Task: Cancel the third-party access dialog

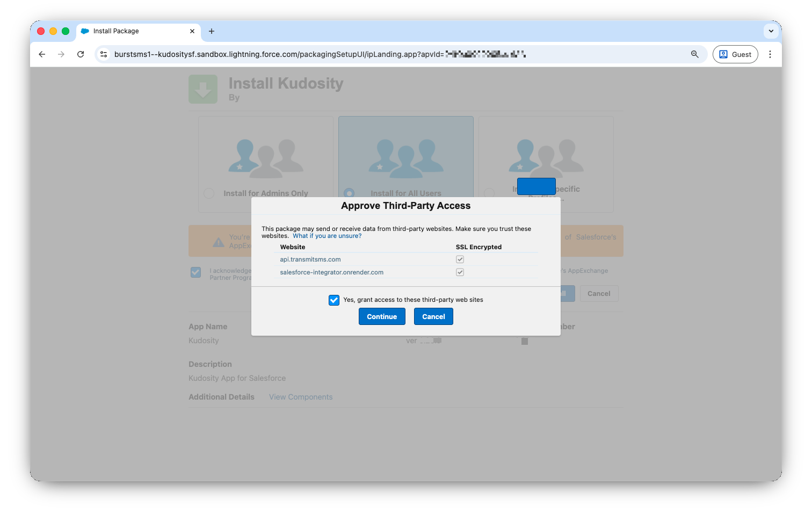Action: click(433, 317)
